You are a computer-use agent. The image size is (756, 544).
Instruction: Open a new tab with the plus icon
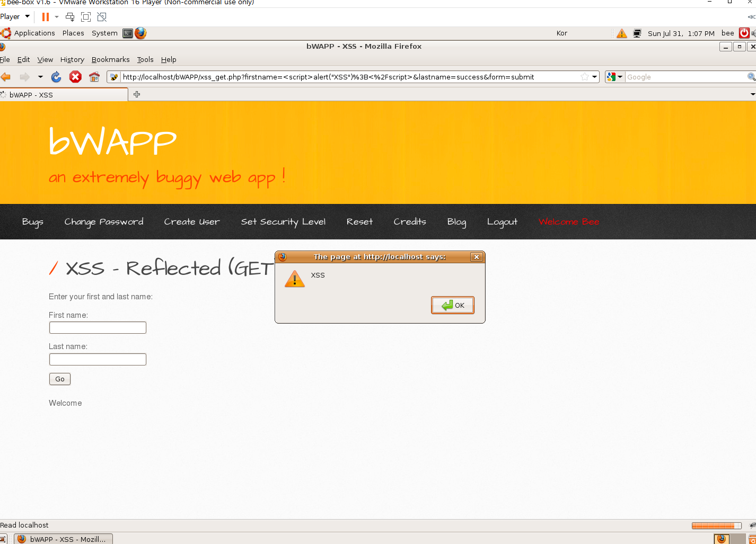(137, 94)
